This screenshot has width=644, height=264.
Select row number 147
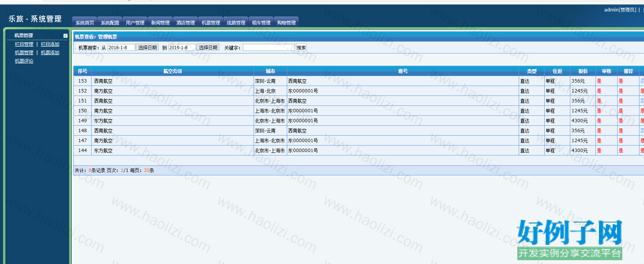click(83, 141)
